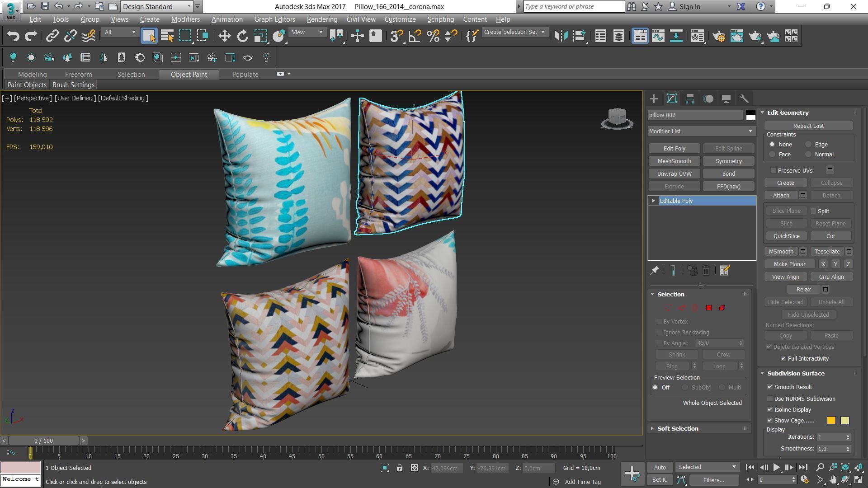Select the Edge constraint radio button
868x488 pixels.
(808, 145)
